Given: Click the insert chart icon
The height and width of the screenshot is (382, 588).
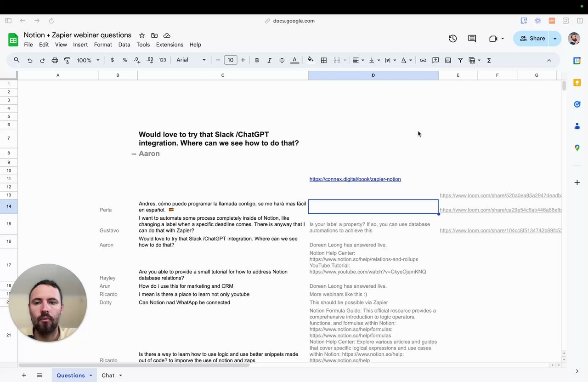Looking at the screenshot, I should coord(448,60).
